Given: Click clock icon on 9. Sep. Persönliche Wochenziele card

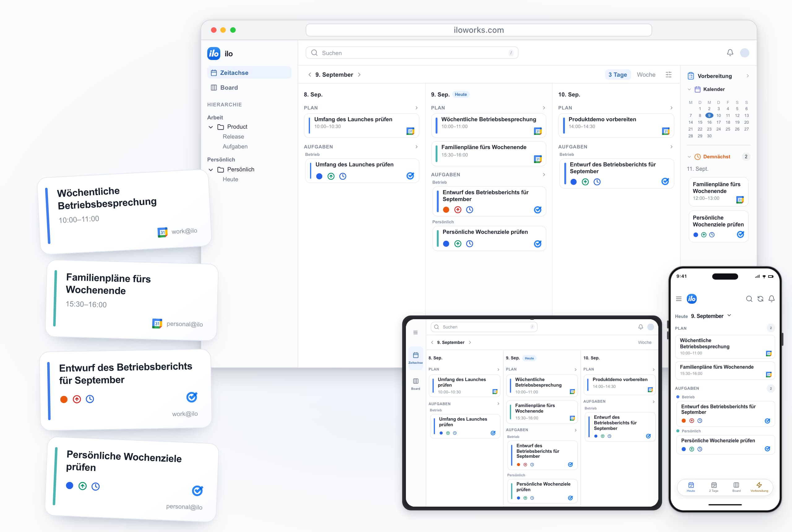Looking at the screenshot, I should 470,244.
